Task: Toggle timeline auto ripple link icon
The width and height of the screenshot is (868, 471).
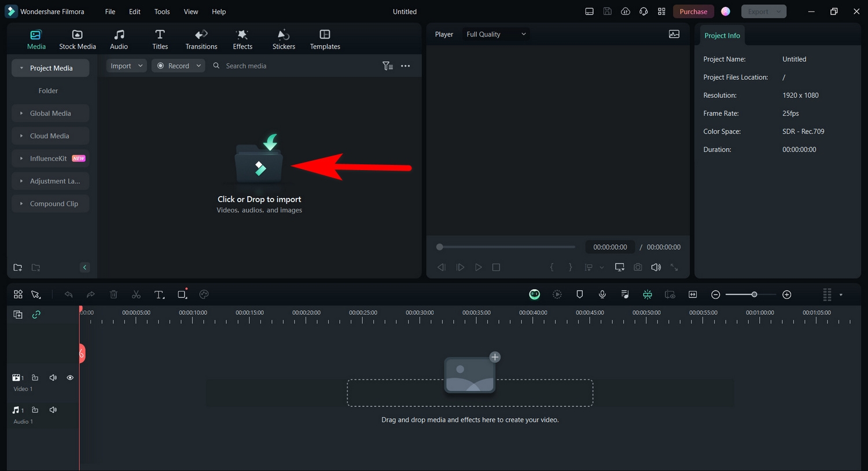Action: pos(36,315)
